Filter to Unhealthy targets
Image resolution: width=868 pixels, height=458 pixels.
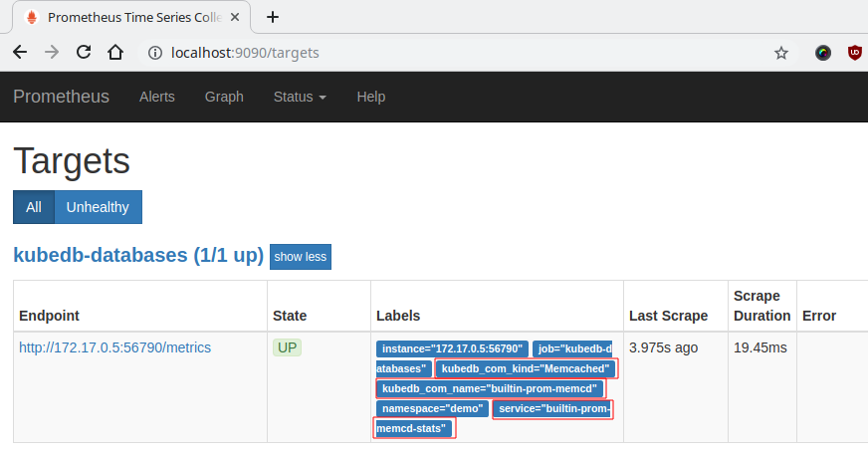click(x=98, y=207)
